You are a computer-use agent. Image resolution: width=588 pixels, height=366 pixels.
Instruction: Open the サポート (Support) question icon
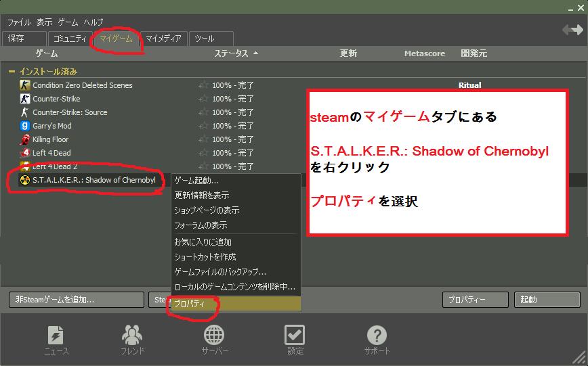pos(377,335)
